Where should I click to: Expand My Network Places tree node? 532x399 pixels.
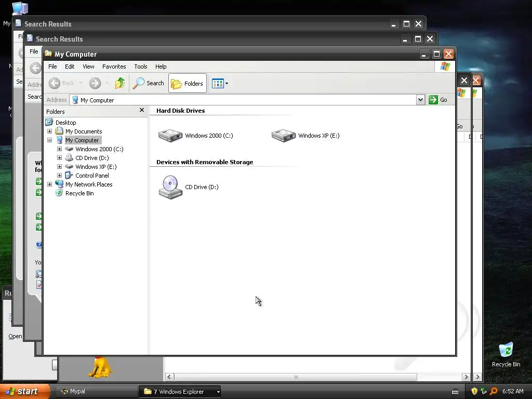click(49, 184)
